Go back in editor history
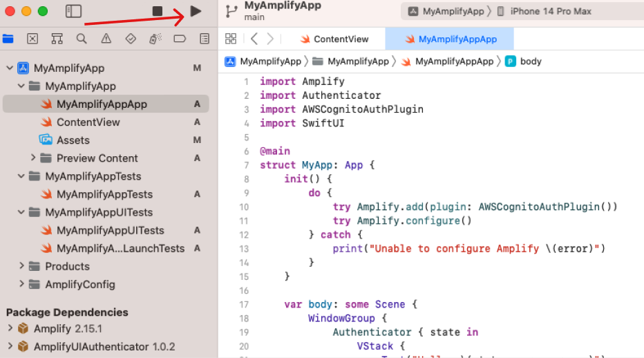 (x=254, y=39)
